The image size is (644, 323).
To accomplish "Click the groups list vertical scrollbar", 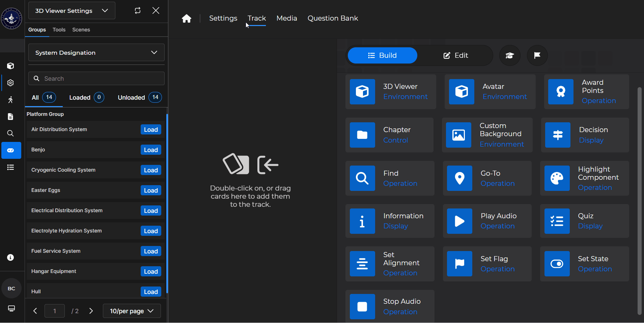I will coord(167,204).
